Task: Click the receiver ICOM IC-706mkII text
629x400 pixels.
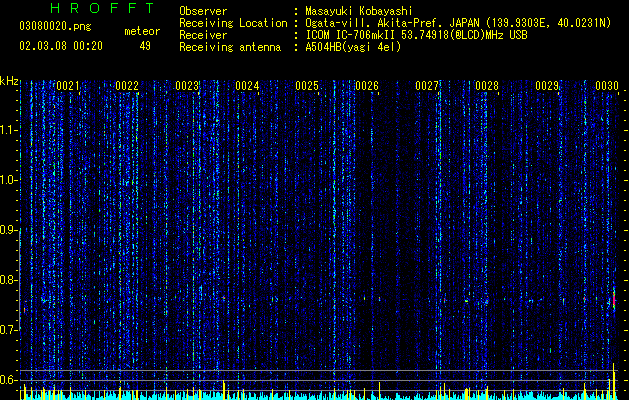Action: click(416, 35)
